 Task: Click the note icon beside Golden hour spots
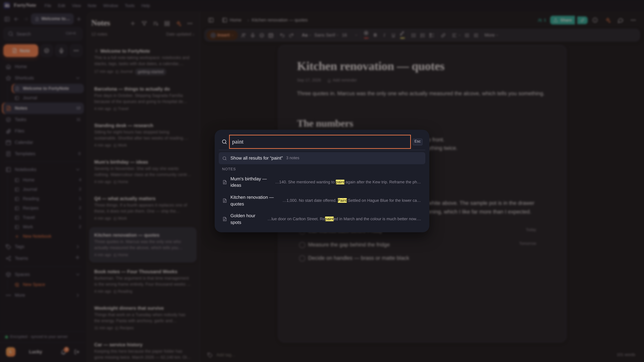pos(225,219)
